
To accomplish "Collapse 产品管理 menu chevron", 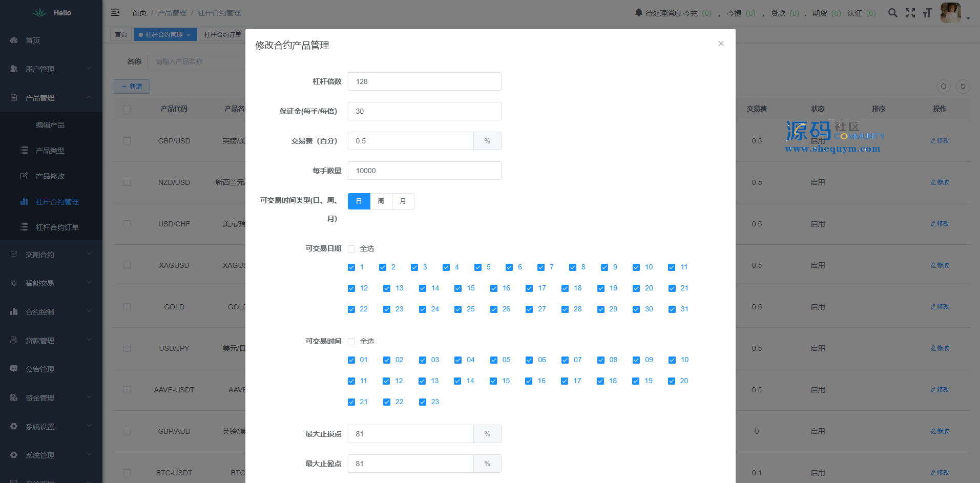I will 89,97.
